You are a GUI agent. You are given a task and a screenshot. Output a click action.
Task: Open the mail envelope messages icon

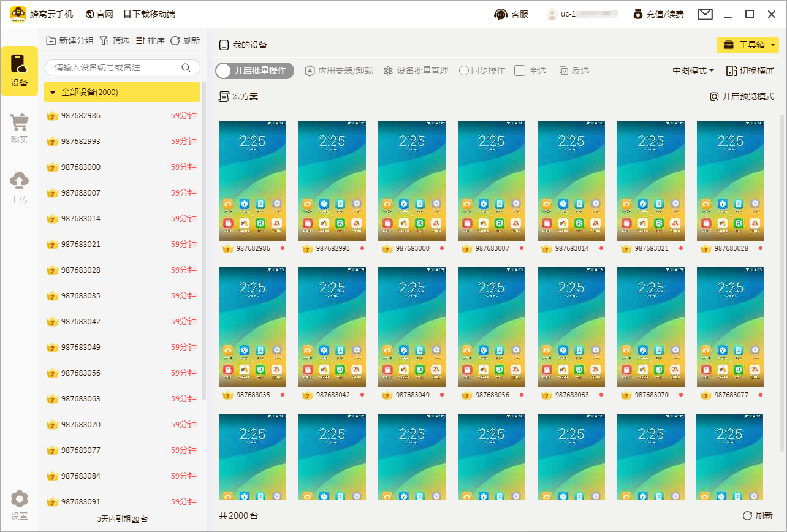pyautogui.click(x=705, y=14)
